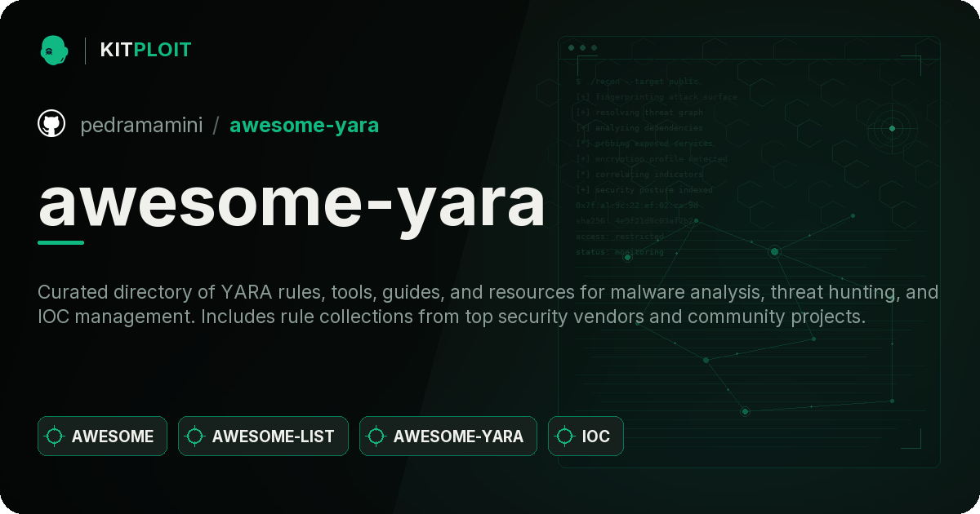Click the GitHub octocat icon
The image size is (980, 514).
coord(51,124)
